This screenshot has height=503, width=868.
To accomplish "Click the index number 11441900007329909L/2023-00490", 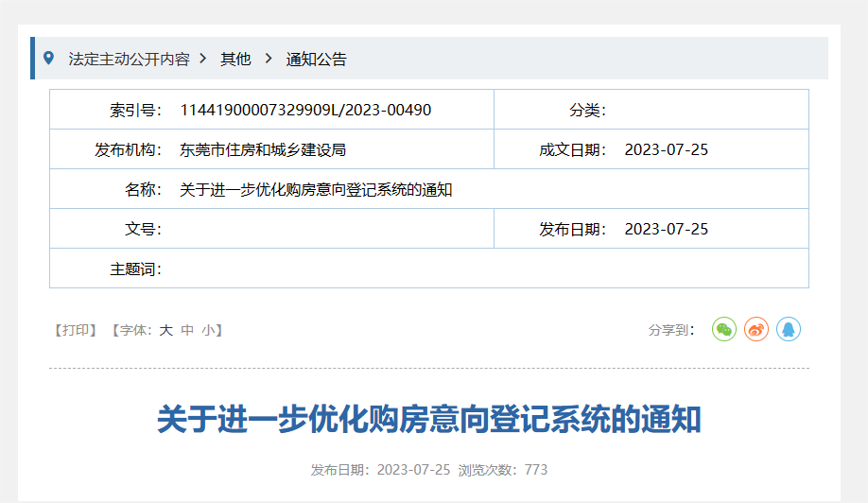I will click(305, 110).
